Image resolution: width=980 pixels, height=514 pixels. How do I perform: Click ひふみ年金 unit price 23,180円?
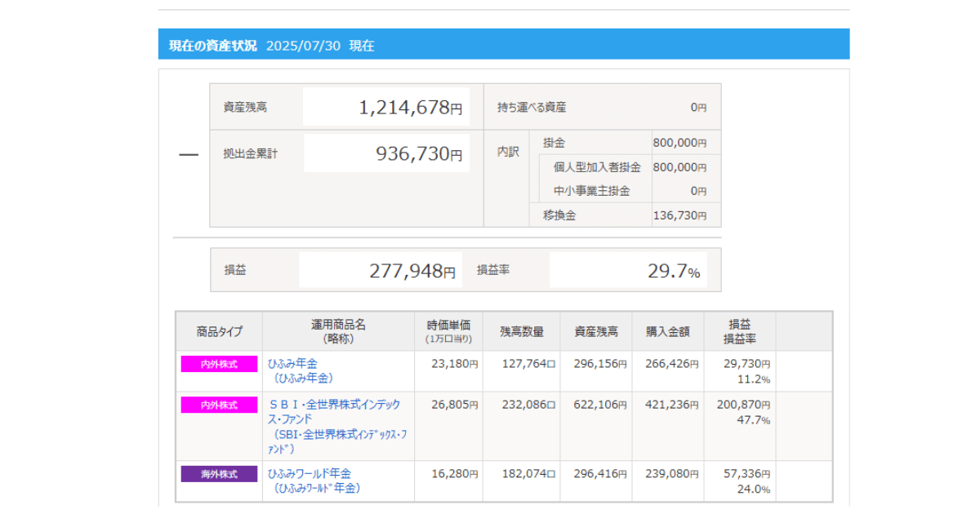coord(454,364)
